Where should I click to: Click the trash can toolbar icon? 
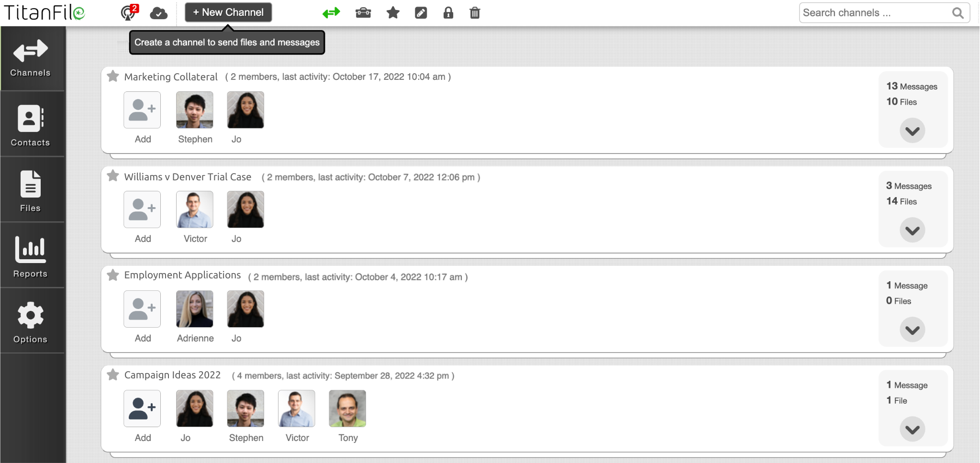[475, 13]
